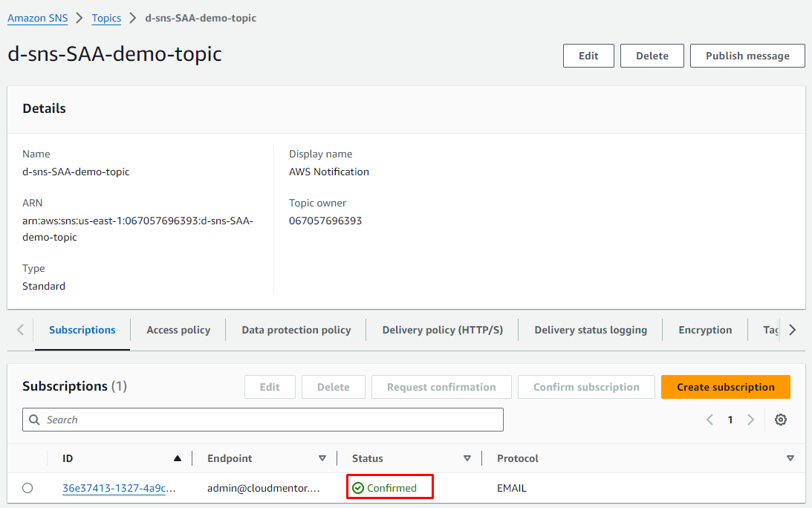This screenshot has height=508, width=812.
Task: Open Delivery status logging tab
Action: click(591, 330)
